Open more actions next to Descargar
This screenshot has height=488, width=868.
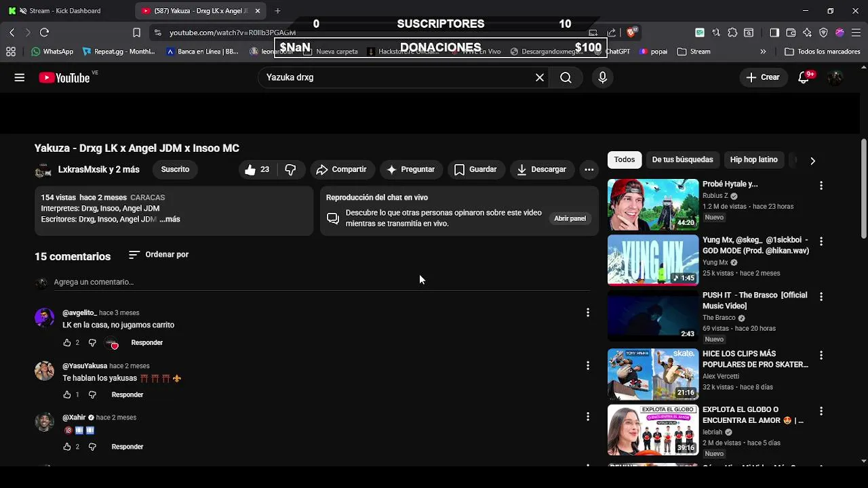pos(589,169)
